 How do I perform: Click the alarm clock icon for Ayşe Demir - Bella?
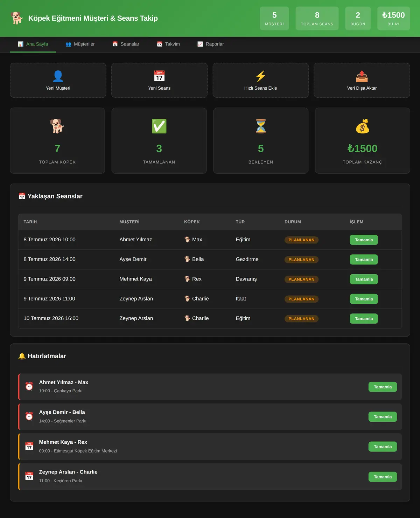click(x=29, y=416)
